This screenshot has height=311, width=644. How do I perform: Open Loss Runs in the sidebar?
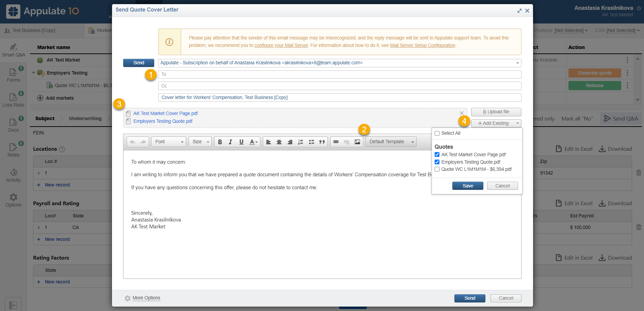coord(14,100)
